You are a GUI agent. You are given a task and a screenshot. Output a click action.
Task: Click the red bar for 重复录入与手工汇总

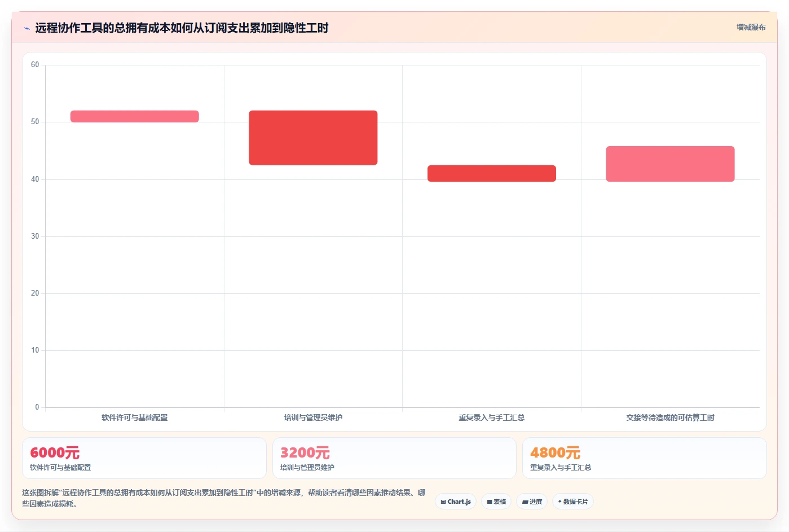click(492, 173)
